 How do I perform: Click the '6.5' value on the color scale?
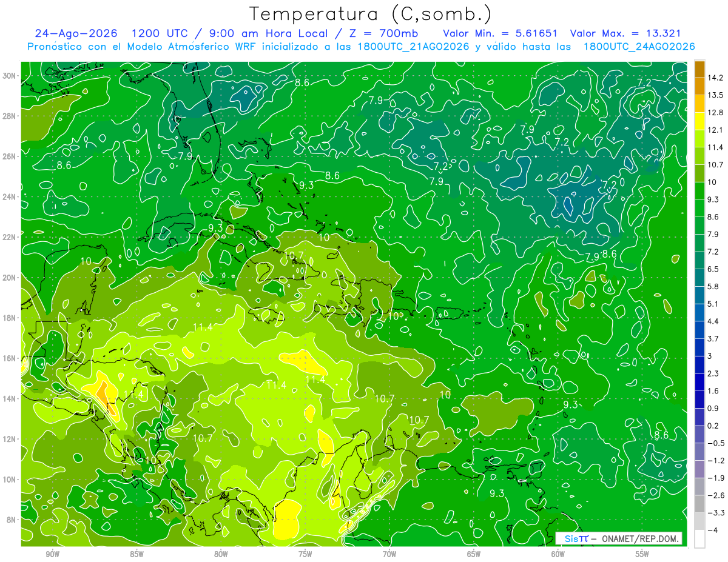pos(713,269)
